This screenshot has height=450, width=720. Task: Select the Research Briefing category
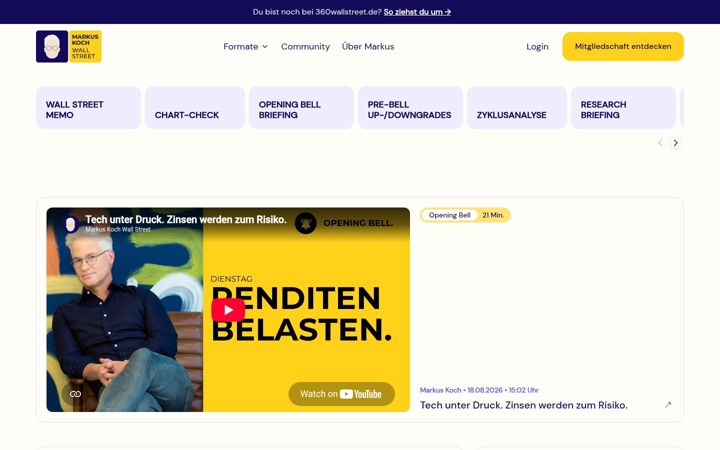click(x=623, y=107)
